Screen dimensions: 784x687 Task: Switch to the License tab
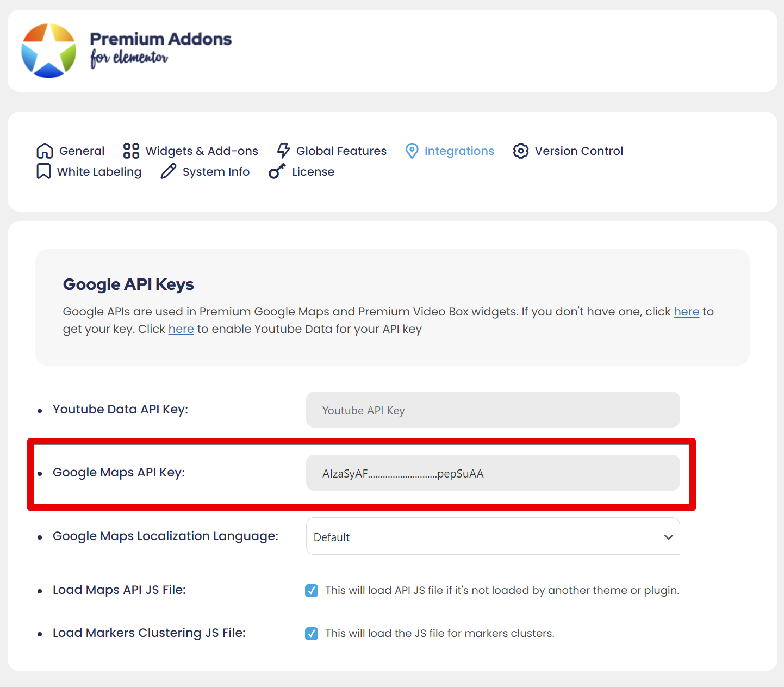coord(302,171)
